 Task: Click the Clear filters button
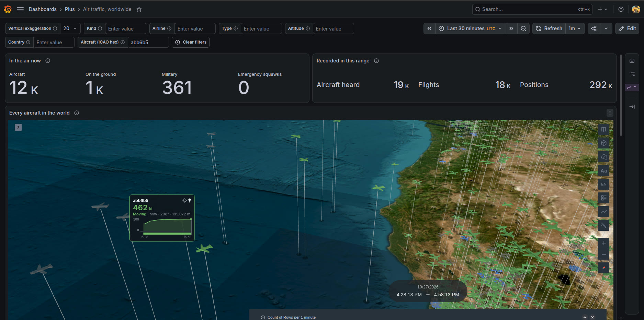tap(191, 42)
